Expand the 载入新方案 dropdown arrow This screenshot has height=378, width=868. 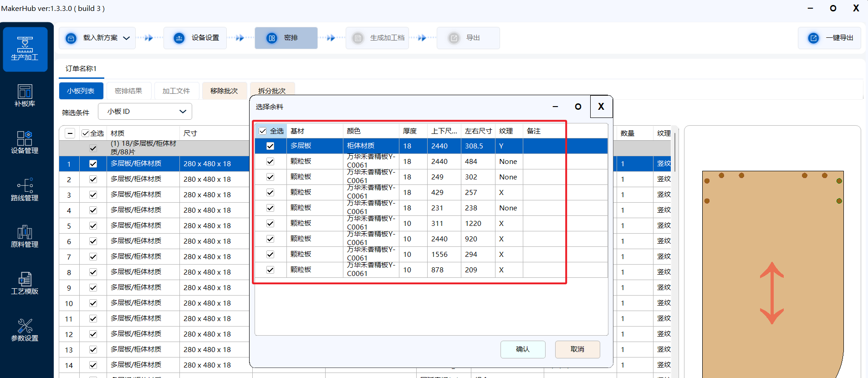(127, 38)
